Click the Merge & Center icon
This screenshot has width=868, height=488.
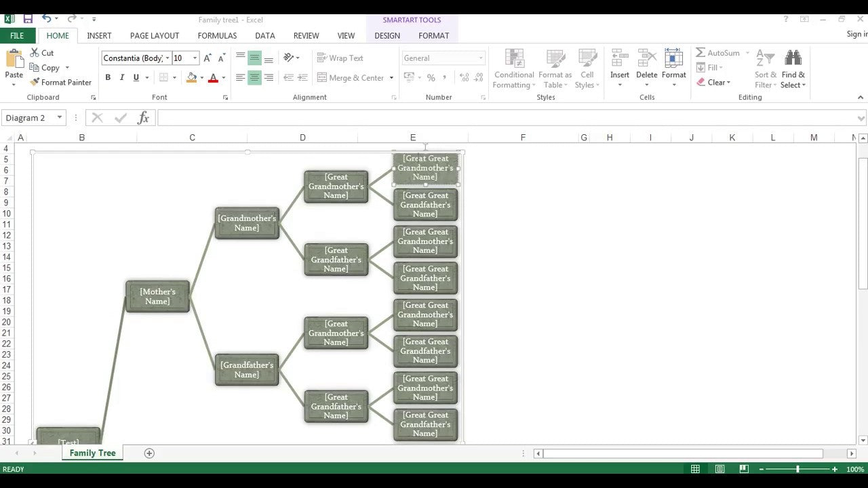tap(351, 77)
